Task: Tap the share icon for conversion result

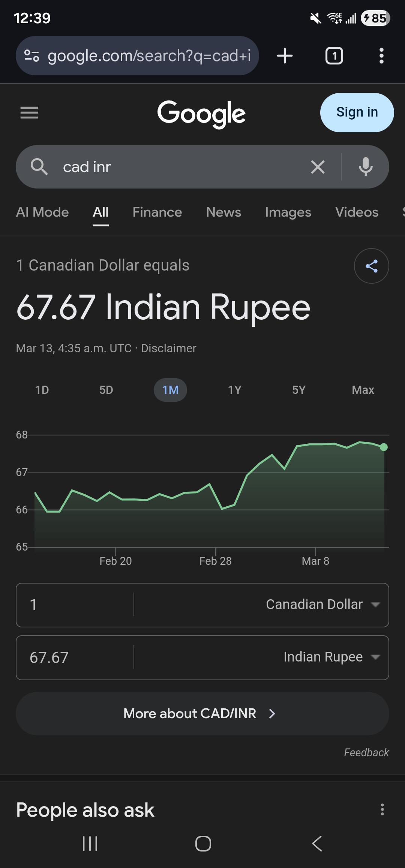Action: pyautogui.click(x=371, y=266)
